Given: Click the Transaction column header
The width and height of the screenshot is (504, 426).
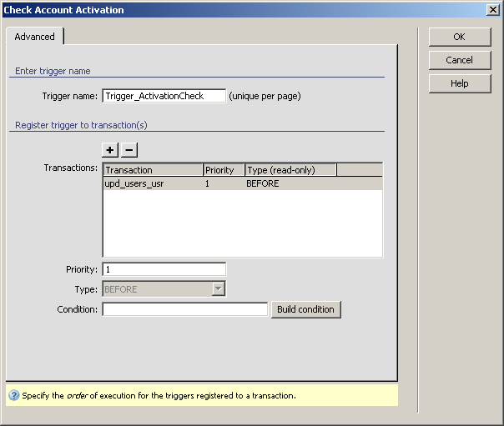Looking at the screenshot, I should pyautogui.click(x=153, y=170).
